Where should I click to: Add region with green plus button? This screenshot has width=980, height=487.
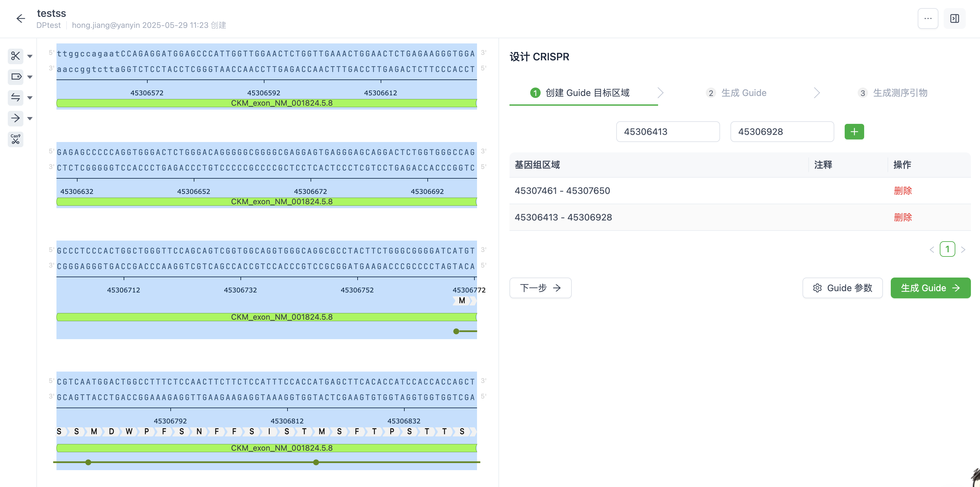[854, 132]
